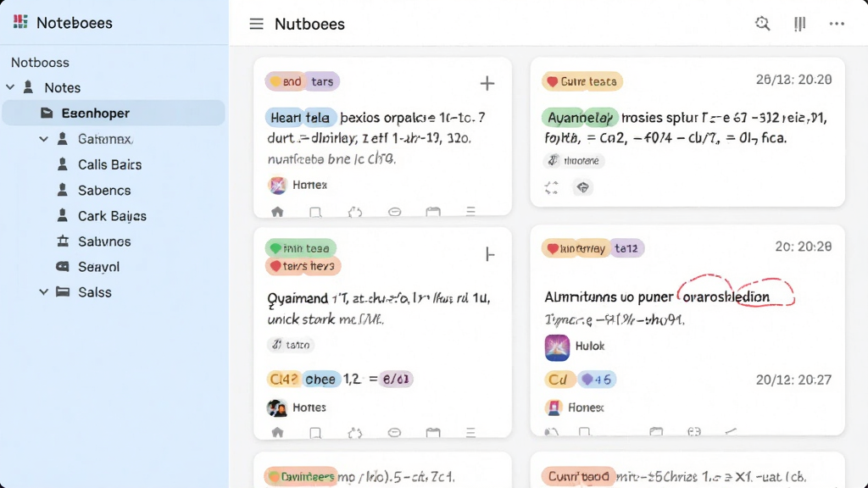Viewport: 868px width, 488px height.
Task: Switch to column view icon in header
Action: point(799,24)
